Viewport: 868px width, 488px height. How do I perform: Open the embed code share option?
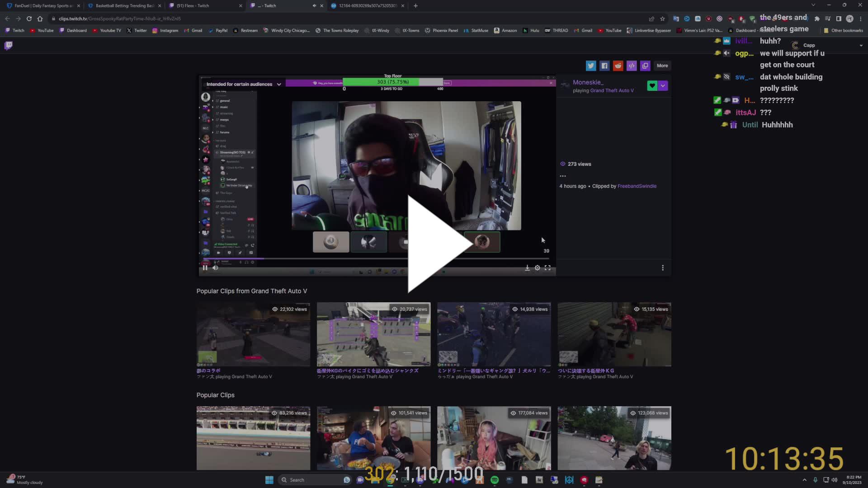tap(632, 66)
